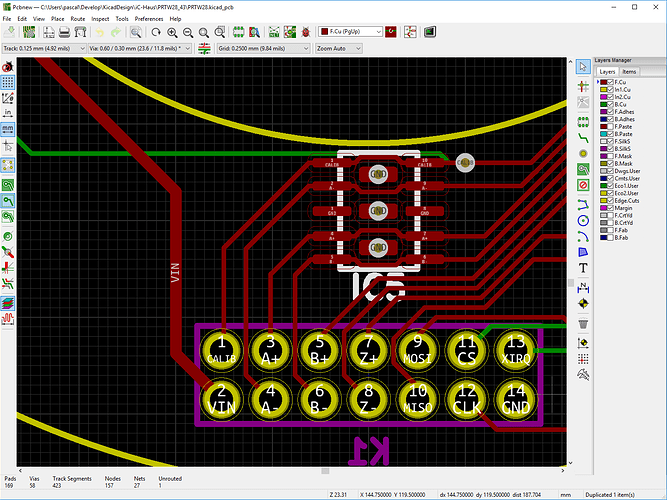Open the Route menu

78,19
